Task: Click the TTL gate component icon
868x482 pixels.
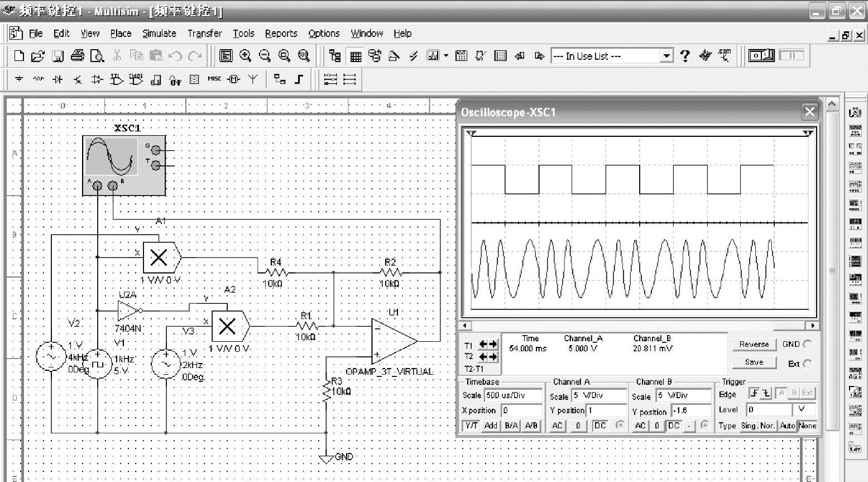Action: (116, 79)
